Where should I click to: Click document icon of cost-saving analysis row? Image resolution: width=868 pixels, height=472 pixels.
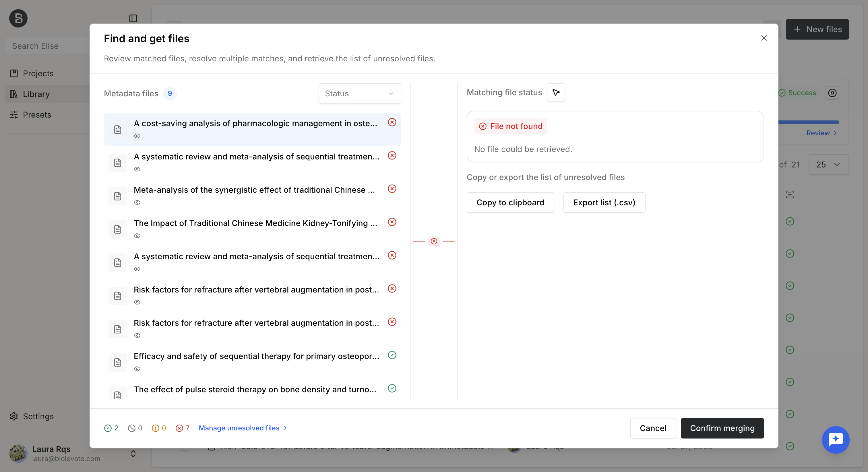[118, 130]
